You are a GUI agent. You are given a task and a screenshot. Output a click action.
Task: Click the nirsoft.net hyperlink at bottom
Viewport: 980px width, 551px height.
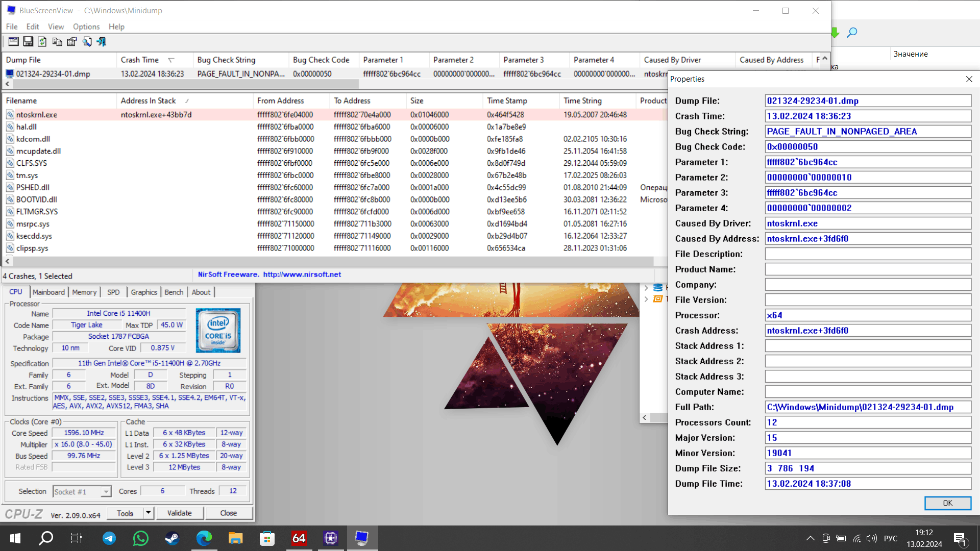pyautogui.click(x=302, y=274)
